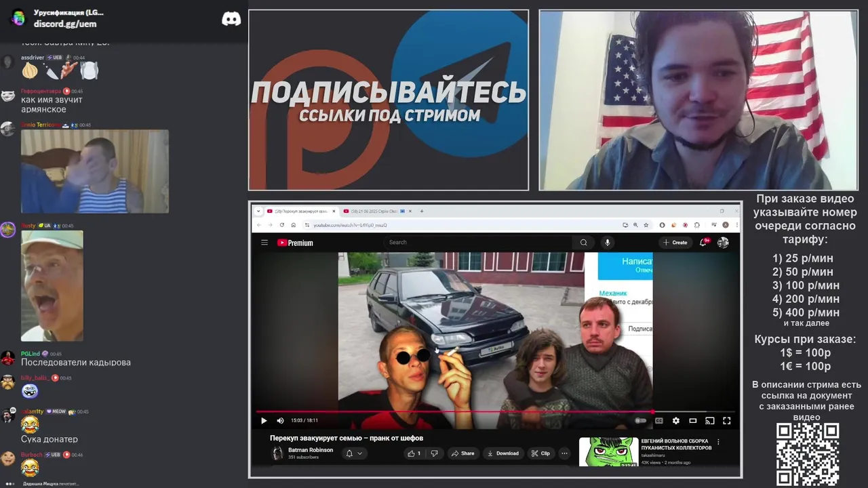Toggle closed captions (CC) button
This screenshot has height=488, width=868.
(658, 420)
